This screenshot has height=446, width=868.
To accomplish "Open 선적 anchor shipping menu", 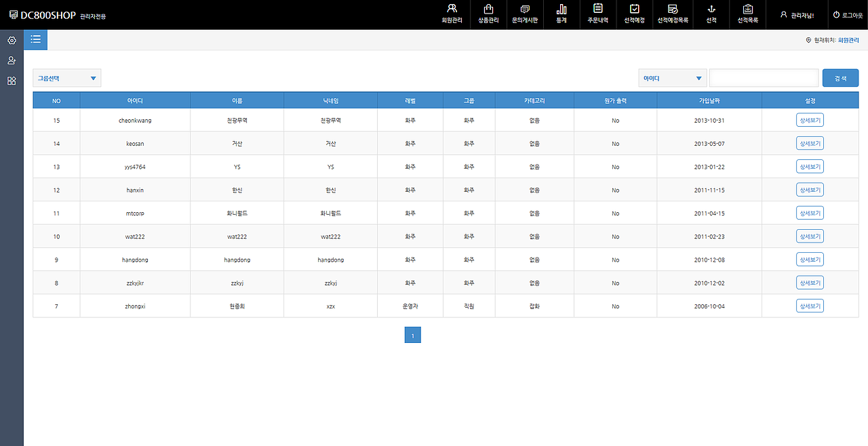I will [x=711, y=14].
